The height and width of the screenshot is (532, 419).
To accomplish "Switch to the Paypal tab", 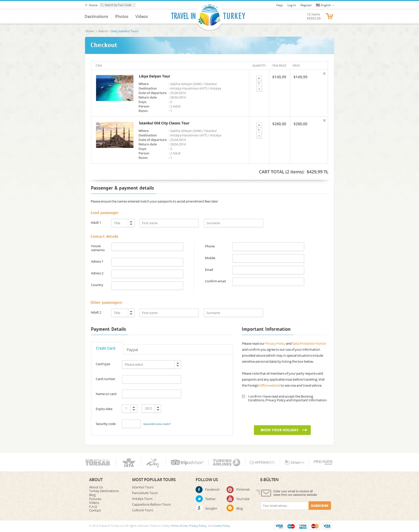I will click(x=132, y=350).
